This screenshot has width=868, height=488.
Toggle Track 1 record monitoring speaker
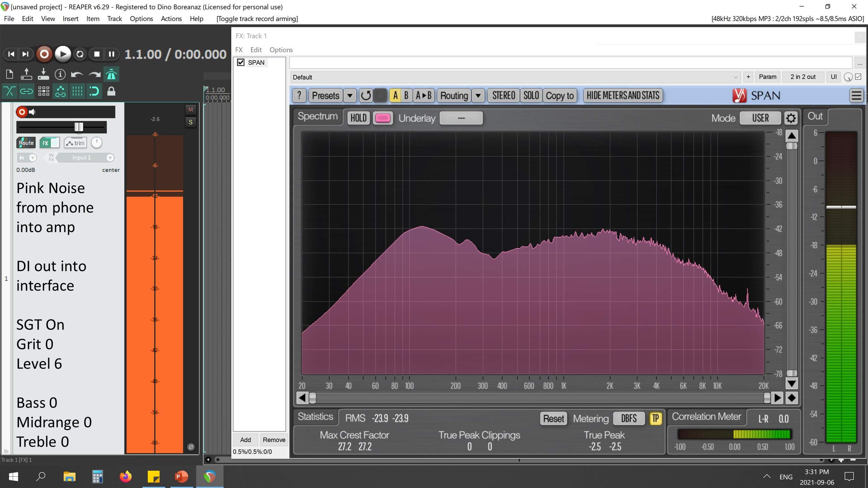point(32,112)
